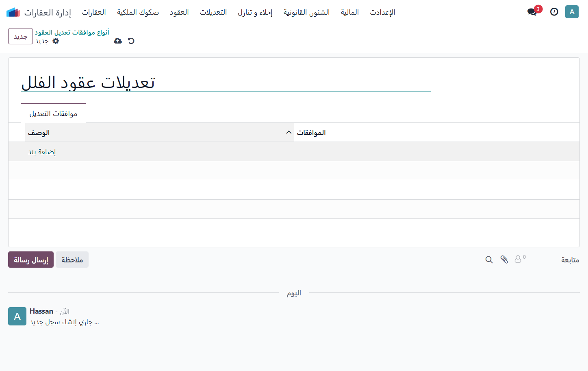The width and height of the screenshot is (588, 371).
Task: Click the متابعة follow button
Action: 570,260
